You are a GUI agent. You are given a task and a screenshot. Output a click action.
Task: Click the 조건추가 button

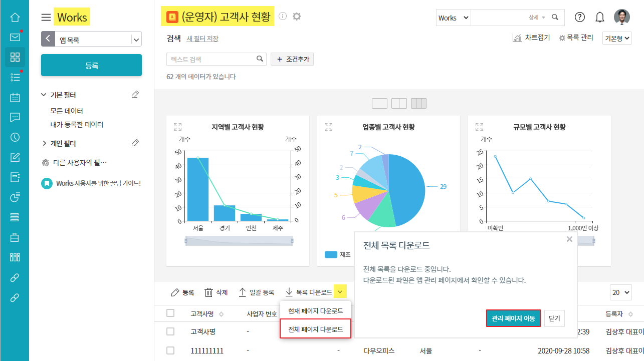click(292, 59)
